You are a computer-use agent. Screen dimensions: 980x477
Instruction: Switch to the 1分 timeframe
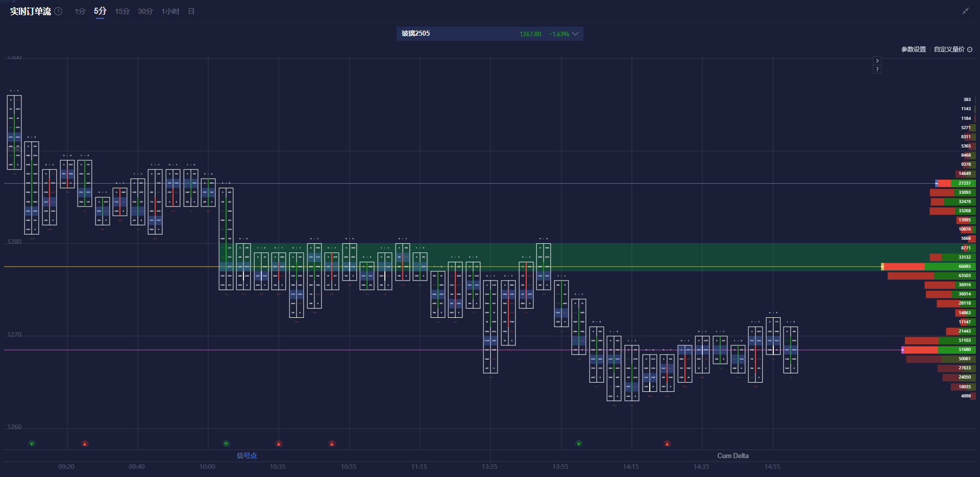pyautogui.click(x=80, y=11)
